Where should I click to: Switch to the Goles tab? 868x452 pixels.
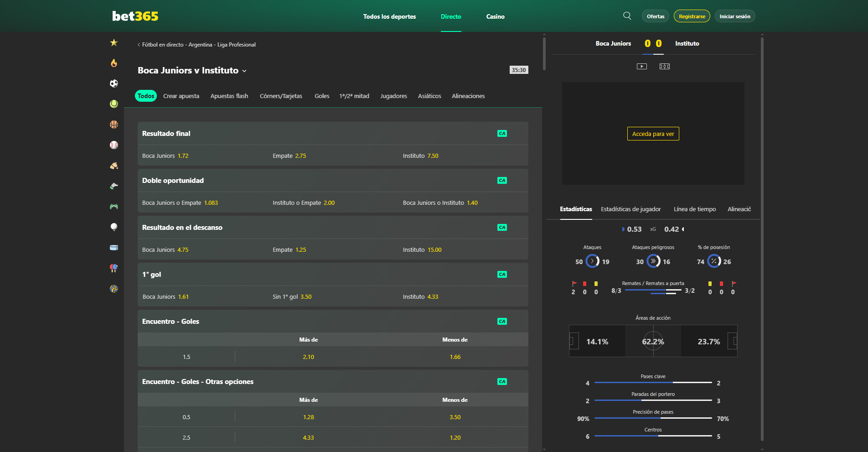point(322,96)
